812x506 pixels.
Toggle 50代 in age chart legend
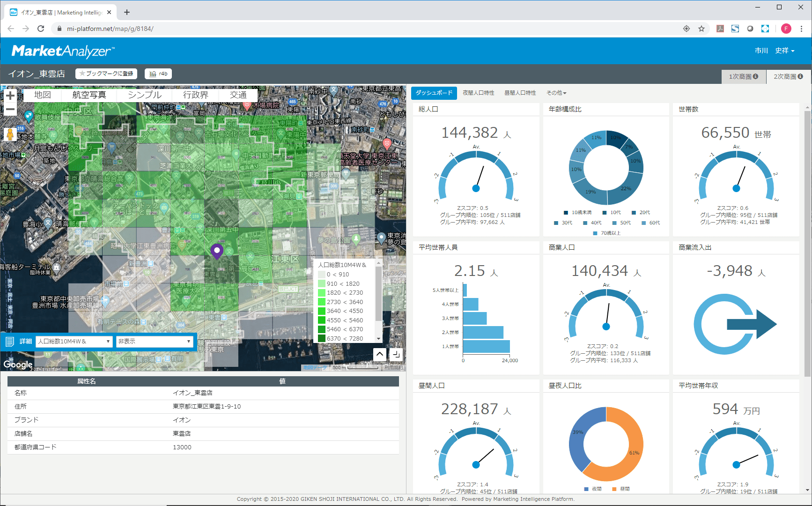(622, 223)
